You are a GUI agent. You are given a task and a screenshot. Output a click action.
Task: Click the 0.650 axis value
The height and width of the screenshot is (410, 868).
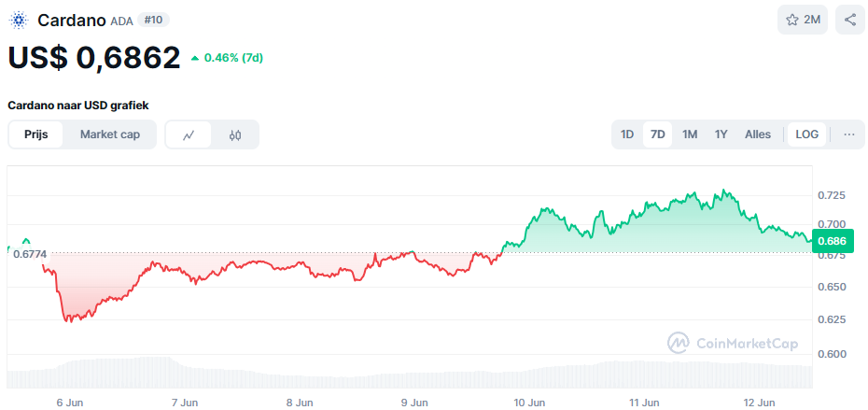click(832, 287)
